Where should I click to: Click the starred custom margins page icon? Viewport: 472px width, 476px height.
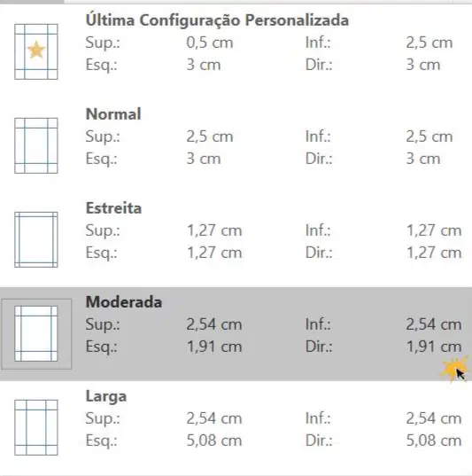point(36,51)
